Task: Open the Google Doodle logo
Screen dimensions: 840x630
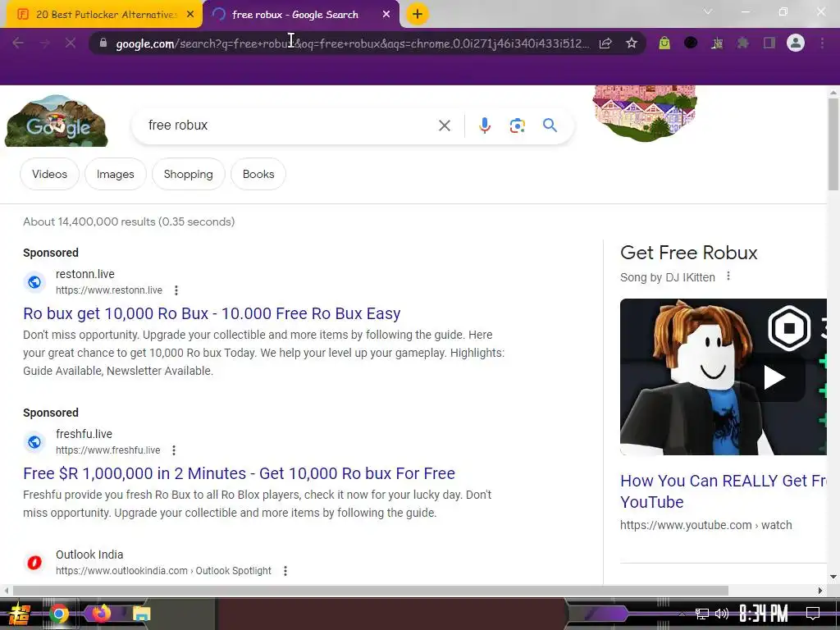Action: [x=57, y=121]
